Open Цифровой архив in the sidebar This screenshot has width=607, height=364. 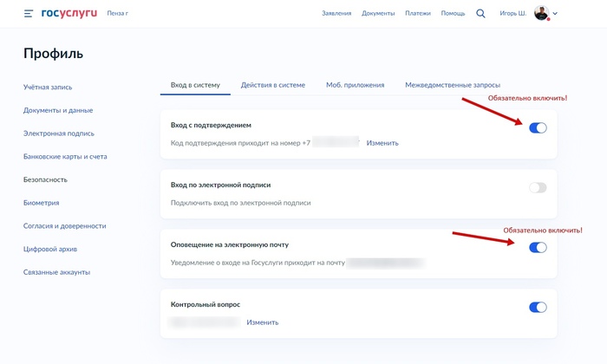pyautogui.click(x=50, y=249)
